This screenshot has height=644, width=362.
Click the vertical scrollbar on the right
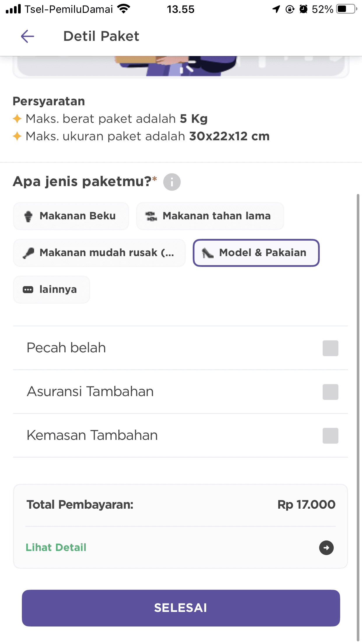[358, 417]
